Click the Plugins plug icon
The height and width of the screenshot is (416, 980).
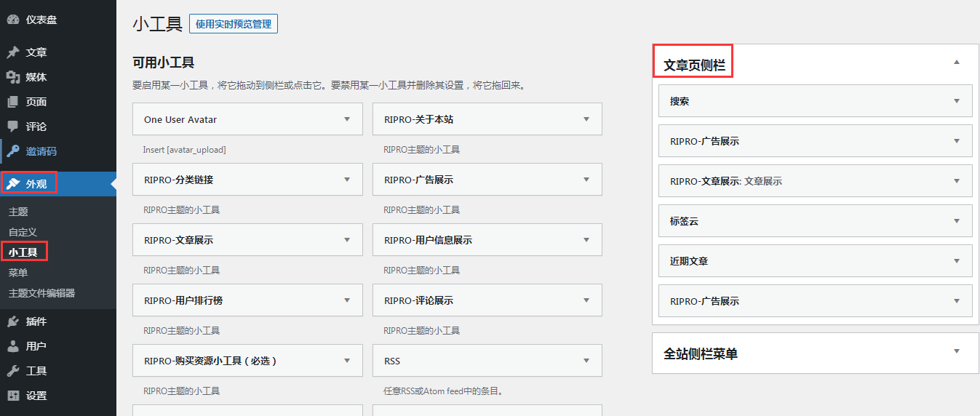click(13, 321)
